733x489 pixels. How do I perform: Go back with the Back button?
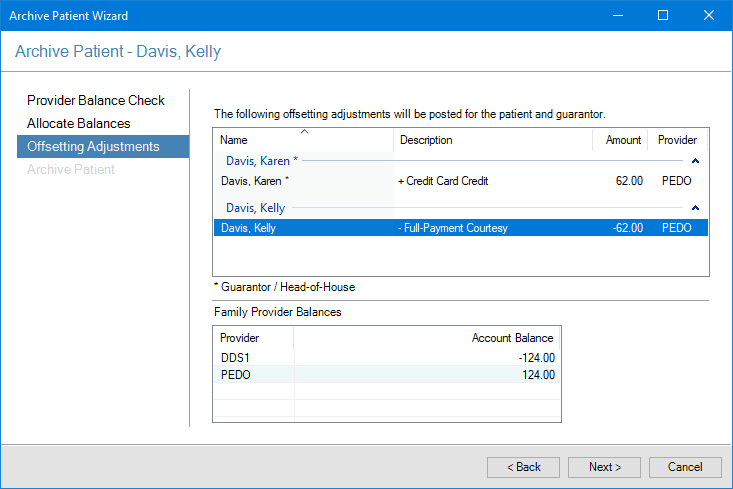coord(523,467)
